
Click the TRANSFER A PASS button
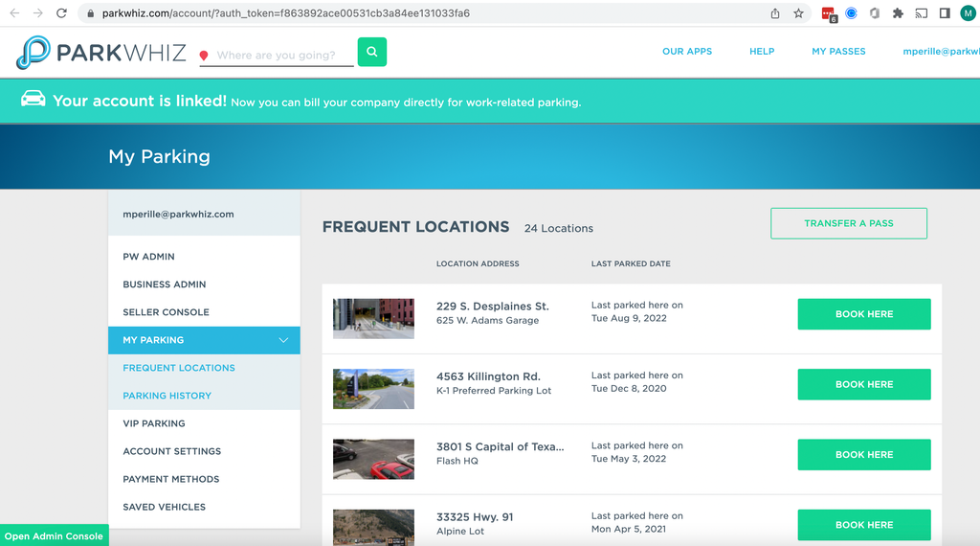[849, 223]
